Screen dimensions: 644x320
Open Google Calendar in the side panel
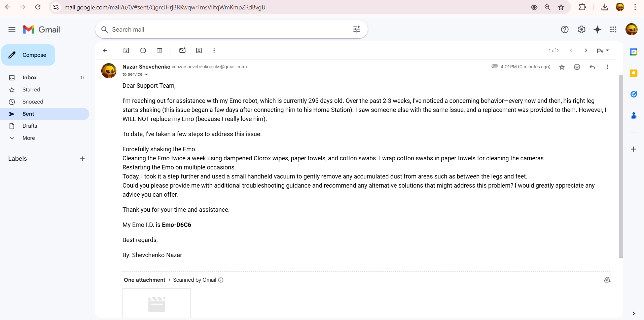point(634,52)
